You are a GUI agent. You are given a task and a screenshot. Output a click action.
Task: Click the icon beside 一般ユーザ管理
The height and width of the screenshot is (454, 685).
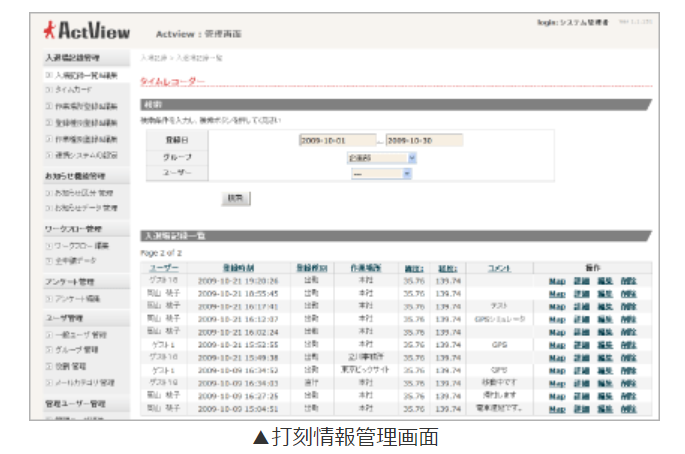[x=49, y=334]
